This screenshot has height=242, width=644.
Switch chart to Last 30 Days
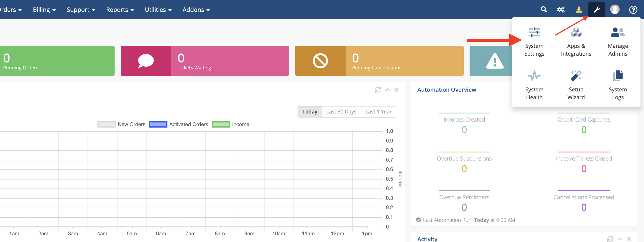pyautogui.click(x=341, y=112)
